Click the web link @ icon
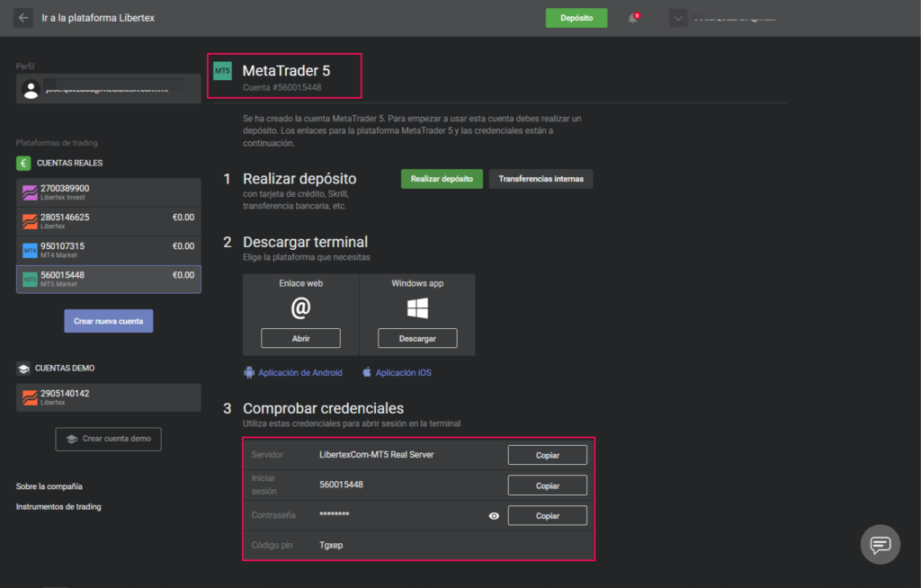The height and width of the screenshot is (588, 921). [300, 308]
